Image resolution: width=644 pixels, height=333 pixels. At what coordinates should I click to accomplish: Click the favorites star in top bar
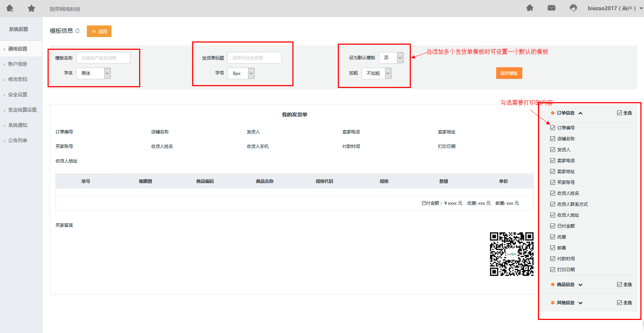pyautogui.click(x=31, y=8)
